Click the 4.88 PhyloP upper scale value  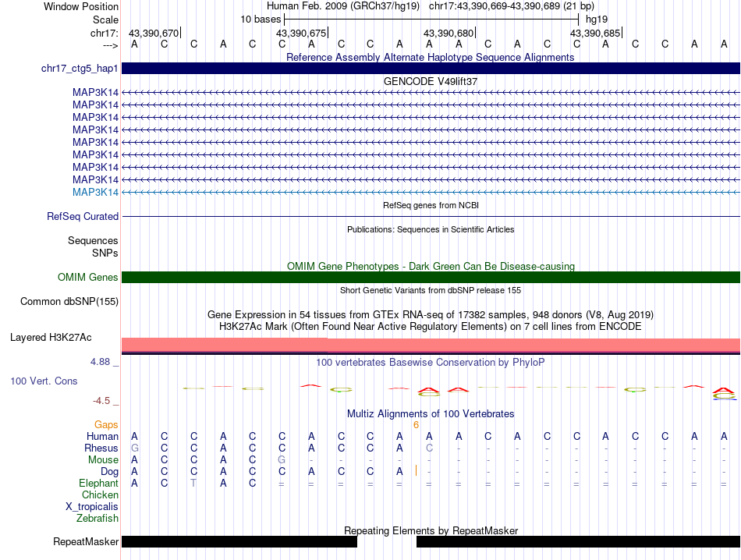tap(100, 362)
